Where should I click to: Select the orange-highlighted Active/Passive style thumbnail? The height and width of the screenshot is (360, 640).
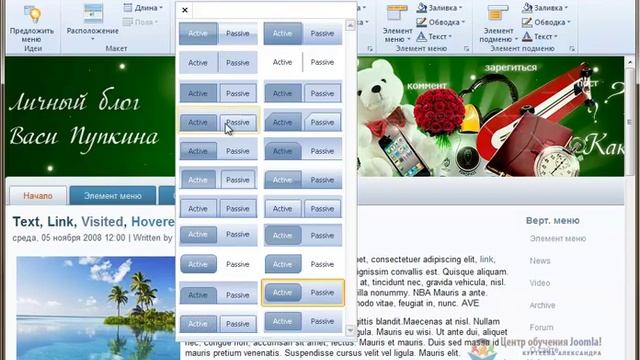[x=303, y=293]
